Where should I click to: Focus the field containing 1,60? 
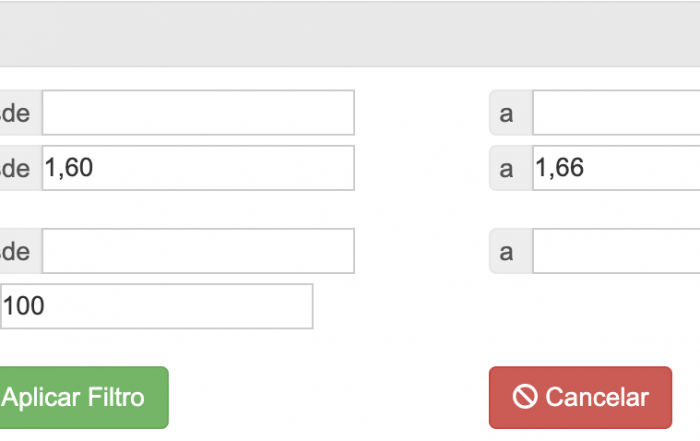tap(198, 168)
